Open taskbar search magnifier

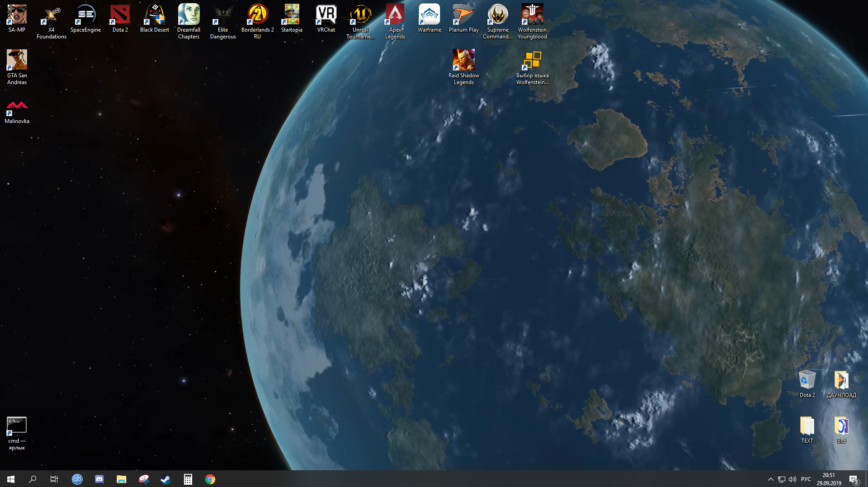coord(33,479)
